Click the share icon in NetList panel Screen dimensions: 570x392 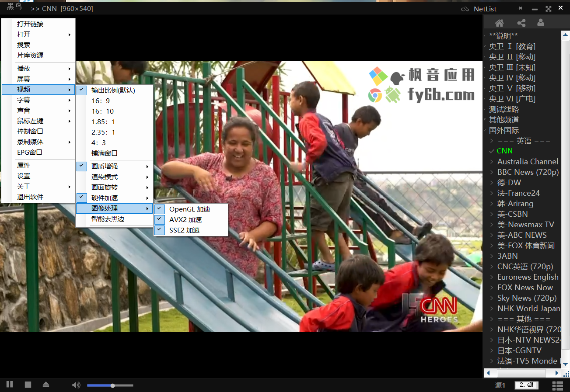tap(521, 23)
